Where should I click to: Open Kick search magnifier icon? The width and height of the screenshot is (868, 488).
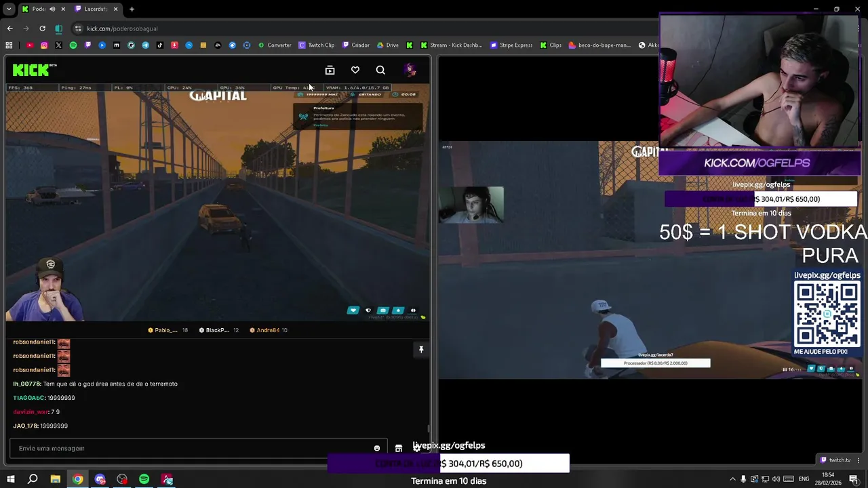(x=380, y=70)
